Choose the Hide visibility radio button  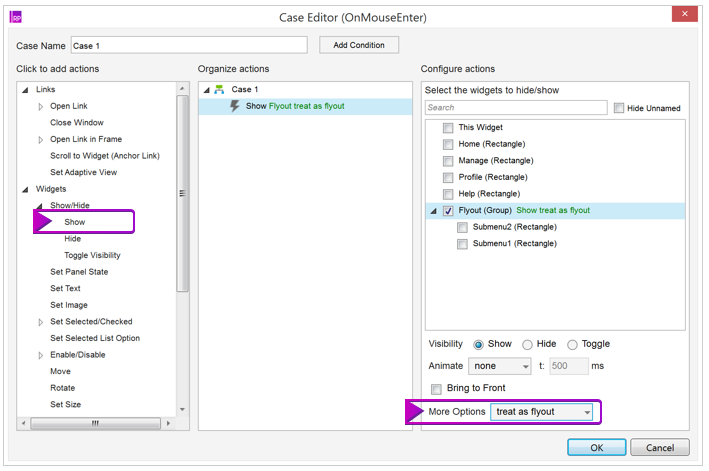527,345
